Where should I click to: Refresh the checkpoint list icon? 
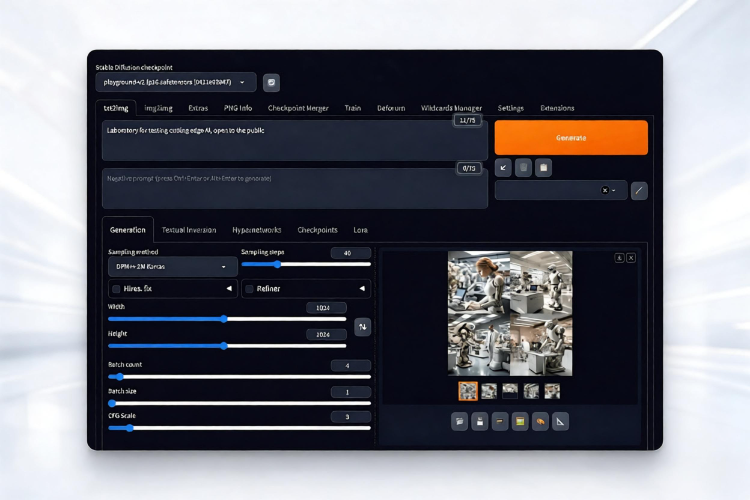click(x=271, y=83)
